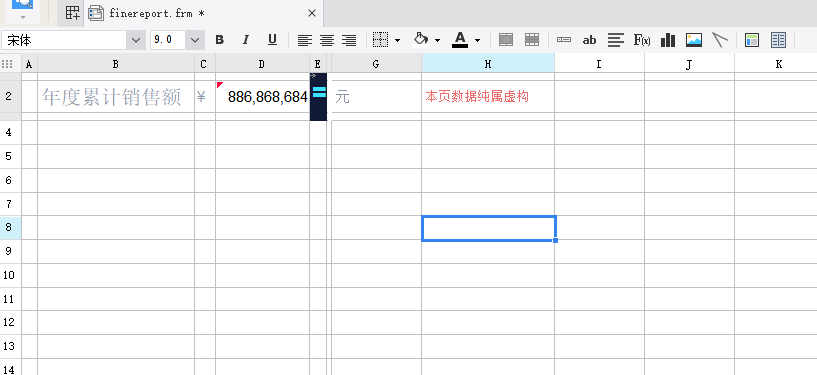Unmerge cells icon
Image resolution: width=817 pixels, height=375 pixels.
coord(532,40)
